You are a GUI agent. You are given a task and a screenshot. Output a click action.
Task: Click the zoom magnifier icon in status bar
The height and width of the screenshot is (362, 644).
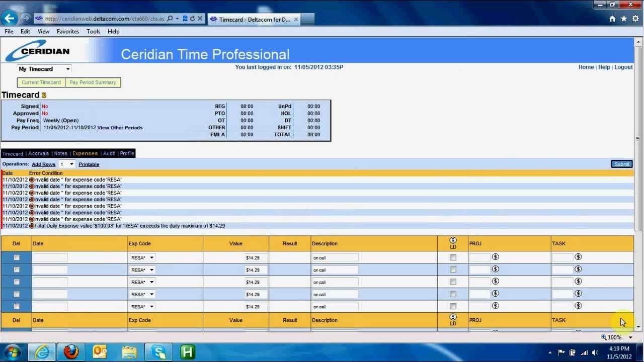click(604, 337)
